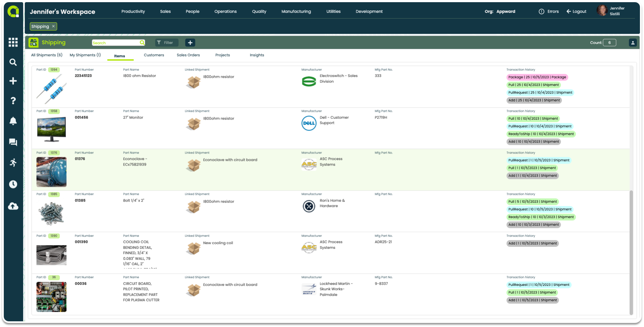Click Jennifer Sistilli profile avatar
Screen dimensions: 644x327
[602, 11]
